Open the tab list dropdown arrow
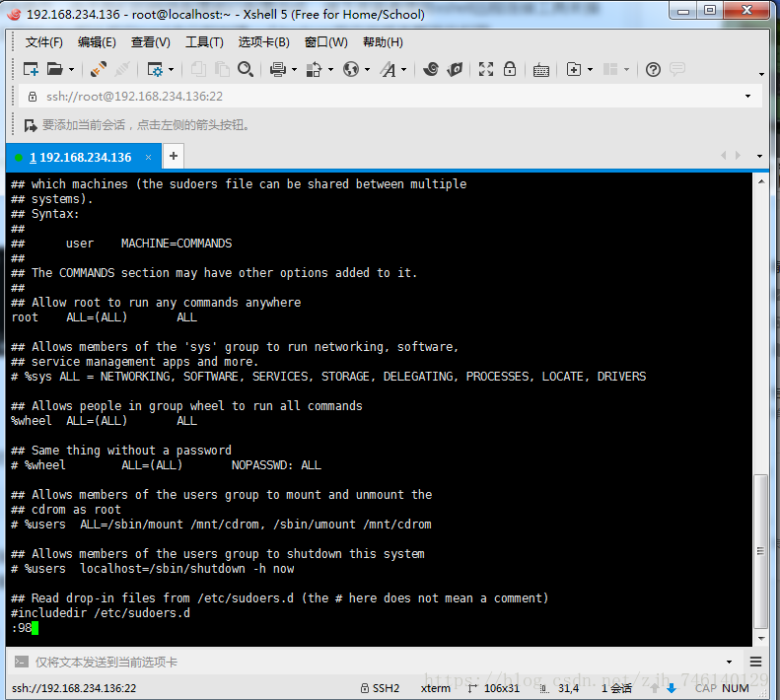780x700 pixels. pos(759,156)
